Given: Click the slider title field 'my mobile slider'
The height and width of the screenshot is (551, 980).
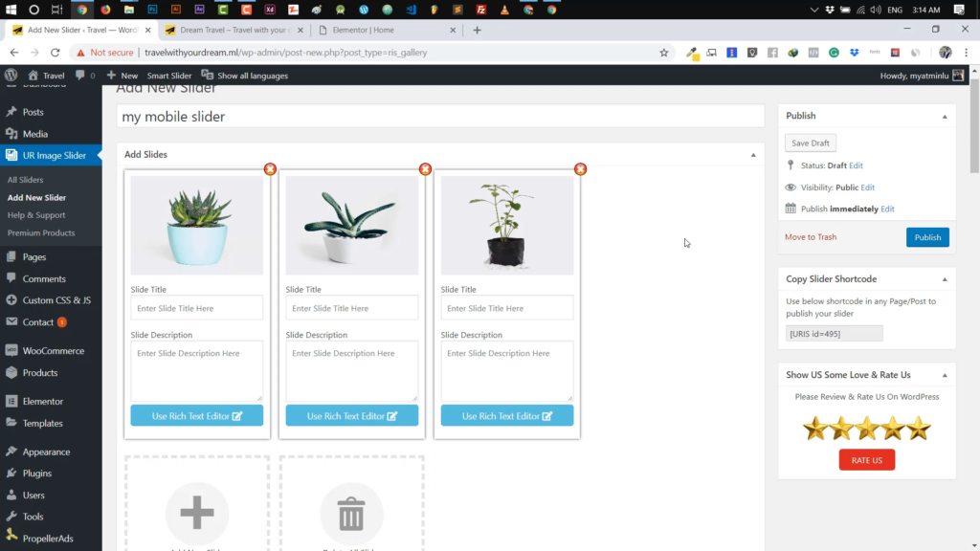Looking at the screenshot, I should pos(440,116).
